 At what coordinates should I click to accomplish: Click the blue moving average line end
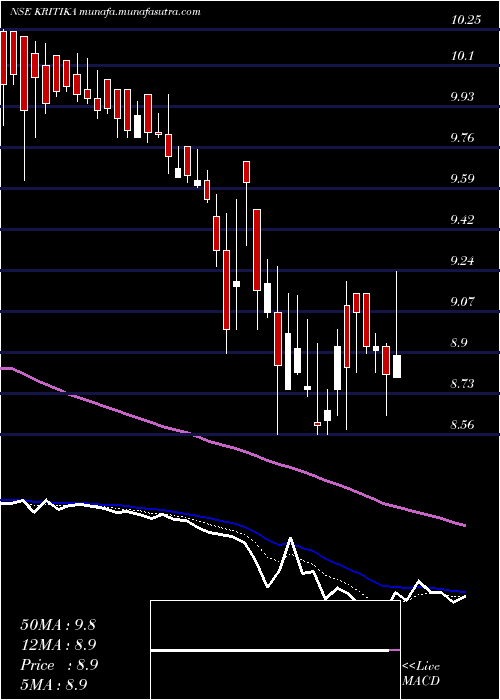465,592
